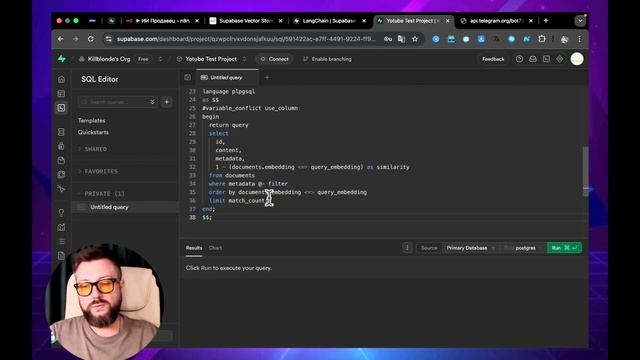Open a new SQL editor tab
The width and height of the screenshot is (640, 360).
pos(267,77)
